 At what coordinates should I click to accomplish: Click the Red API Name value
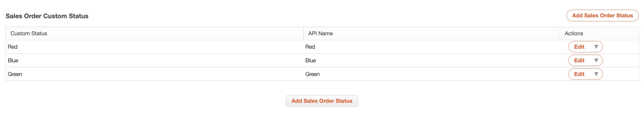click(310, 47)
